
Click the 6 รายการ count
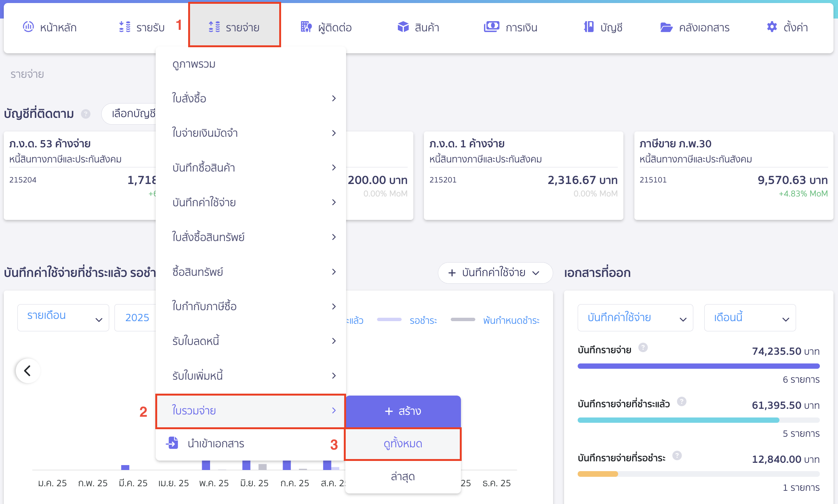pyautogui.click(x=801, y=379)
